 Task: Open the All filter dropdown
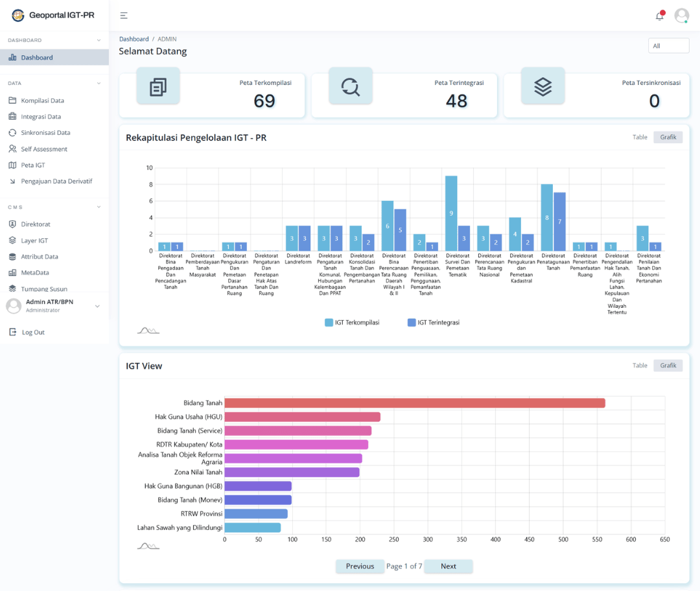click(668, 46)
